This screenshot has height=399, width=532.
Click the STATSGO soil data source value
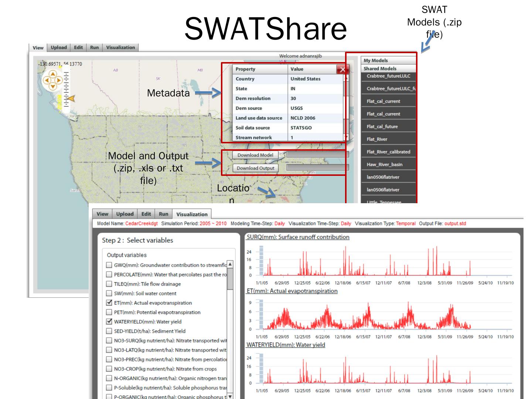click(x=301, y=128)
